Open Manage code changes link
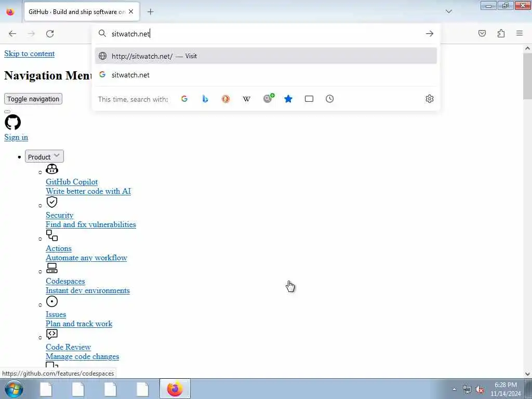The width and height of the screenshot is (532, 399). [83, 356]
